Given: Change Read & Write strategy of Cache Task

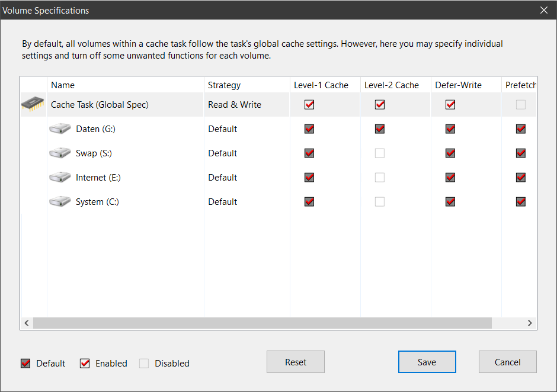Looking at the screenshot, I should (235, 104).
